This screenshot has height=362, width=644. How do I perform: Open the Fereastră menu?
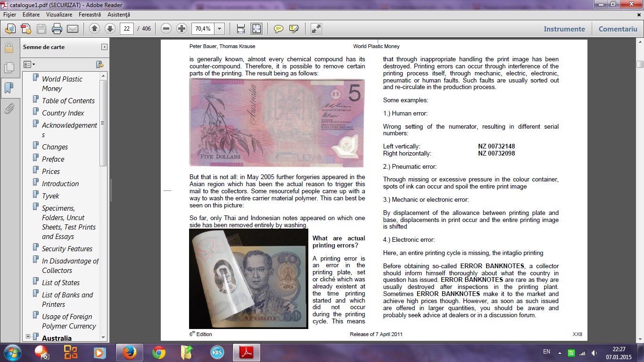point(90,15)
